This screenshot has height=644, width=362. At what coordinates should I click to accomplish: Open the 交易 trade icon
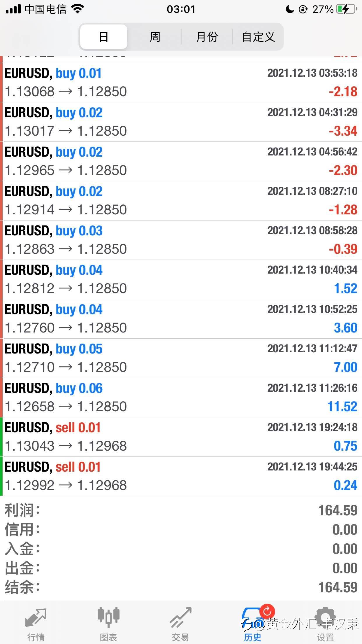[181, 618]
